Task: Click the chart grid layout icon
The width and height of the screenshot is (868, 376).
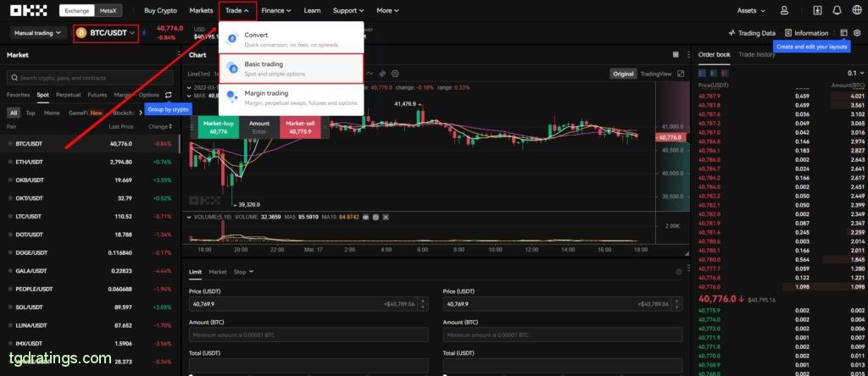Action: [x=676, y=55]
